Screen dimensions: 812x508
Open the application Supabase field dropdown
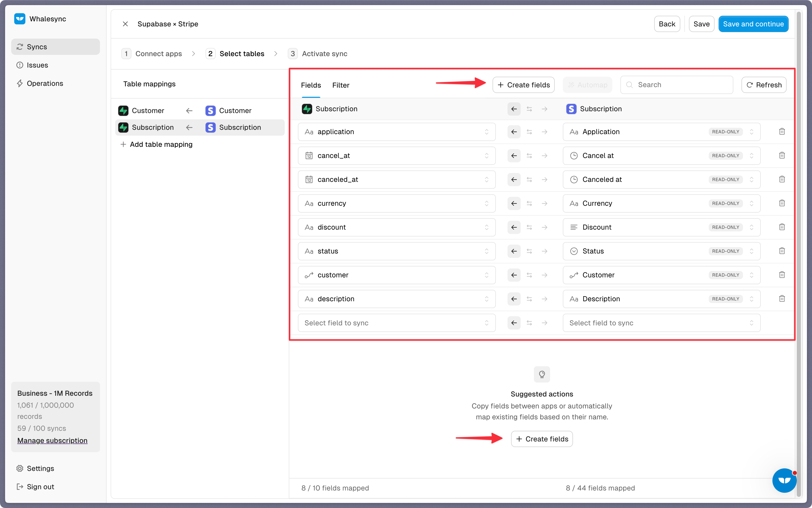[x=397, y=132]
